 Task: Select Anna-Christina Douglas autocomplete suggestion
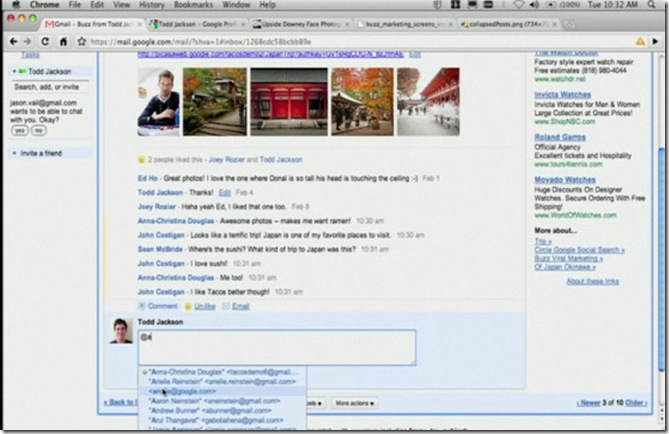222,372
